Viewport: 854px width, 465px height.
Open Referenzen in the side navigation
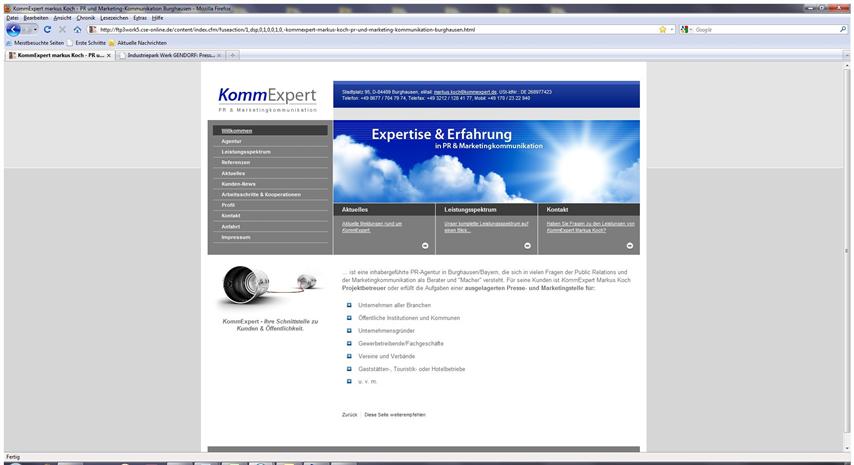(x=236, y=162)
